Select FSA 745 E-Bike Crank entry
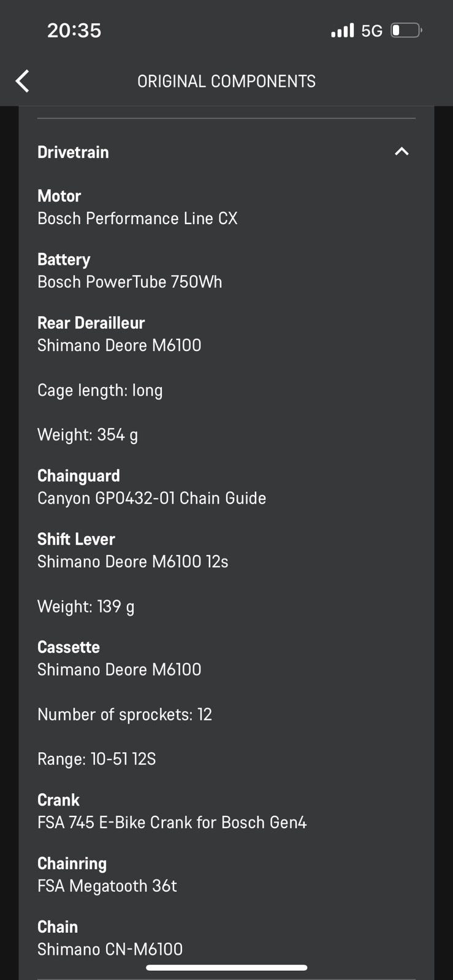453x980 pixels. coord(172,822)
